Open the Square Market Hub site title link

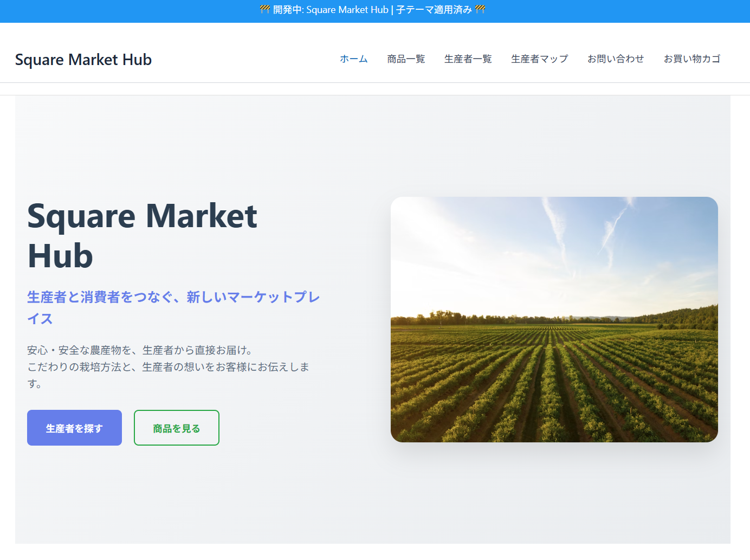tap(83, 60)
